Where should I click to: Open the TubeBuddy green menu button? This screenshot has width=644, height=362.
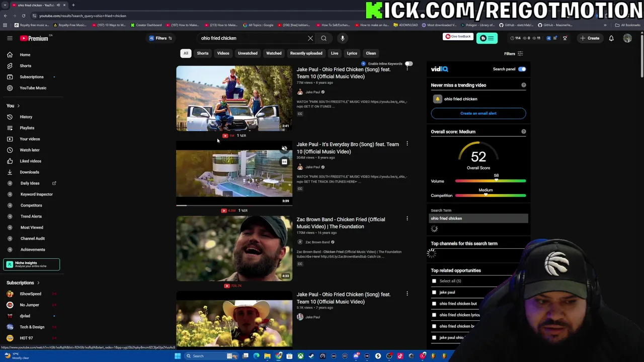point(487,38)
